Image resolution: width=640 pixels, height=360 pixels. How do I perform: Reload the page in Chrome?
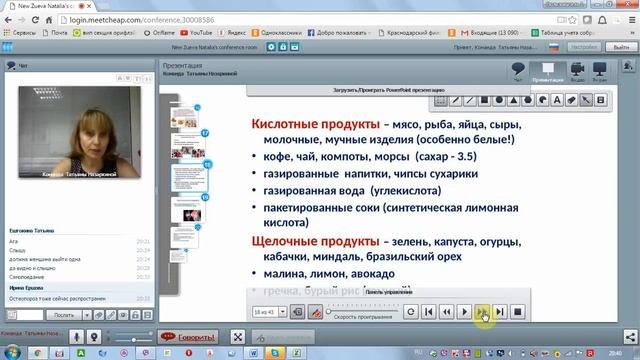click(x=35, y=20)
